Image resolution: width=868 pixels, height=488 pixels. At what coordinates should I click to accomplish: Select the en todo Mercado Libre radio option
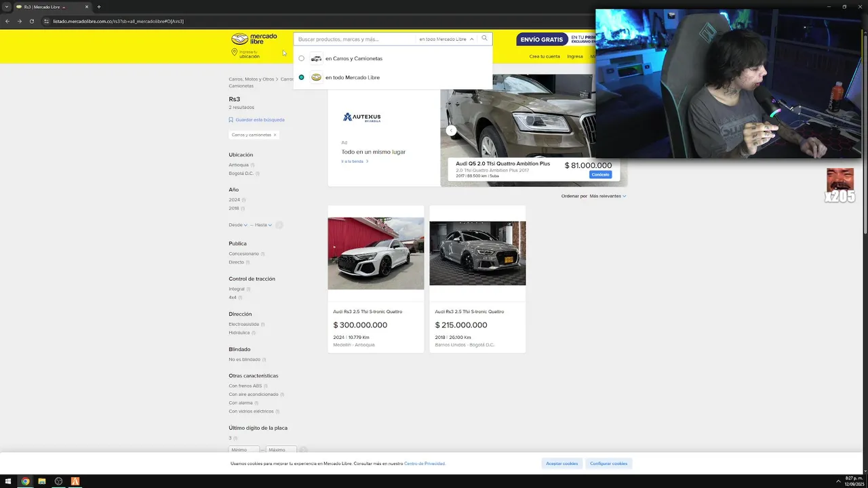click(x=302, y=77)
